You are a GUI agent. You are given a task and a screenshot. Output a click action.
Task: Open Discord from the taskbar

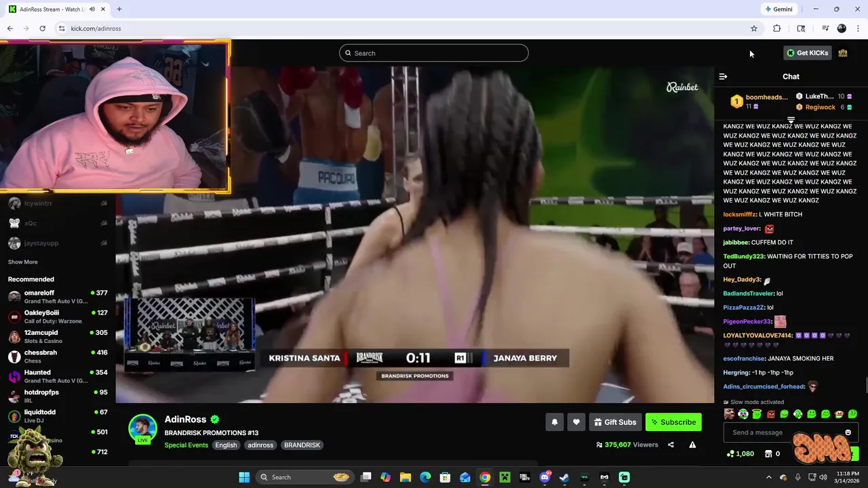click(x=545, y=477)
